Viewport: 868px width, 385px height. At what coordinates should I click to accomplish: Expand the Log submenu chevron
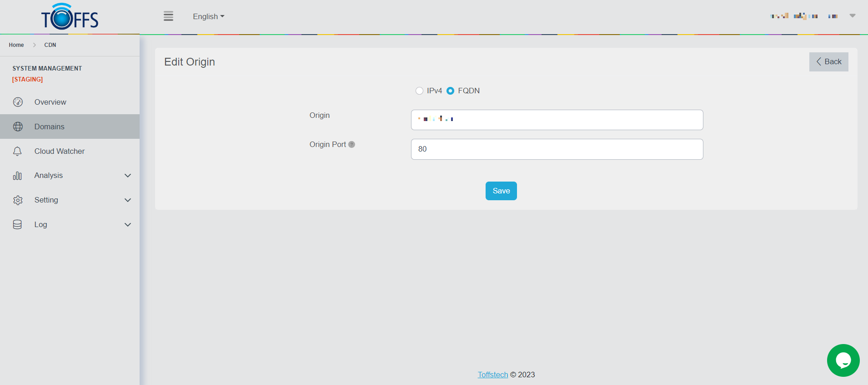[x=128, y=224]
